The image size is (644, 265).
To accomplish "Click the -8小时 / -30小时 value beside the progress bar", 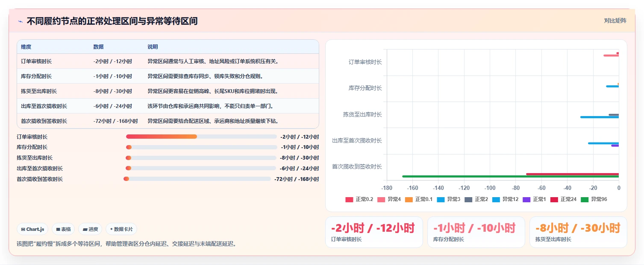I will pyautogui.click(x=299, y=158).
